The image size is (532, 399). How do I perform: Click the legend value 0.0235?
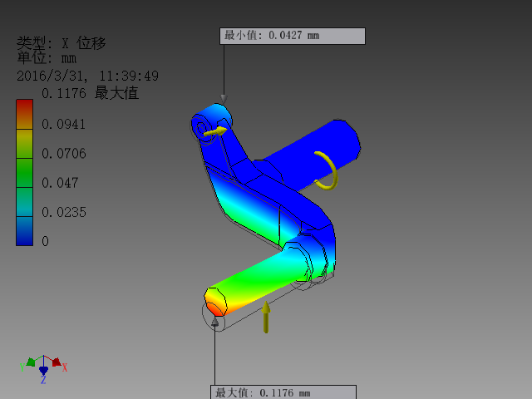[64, 212]
